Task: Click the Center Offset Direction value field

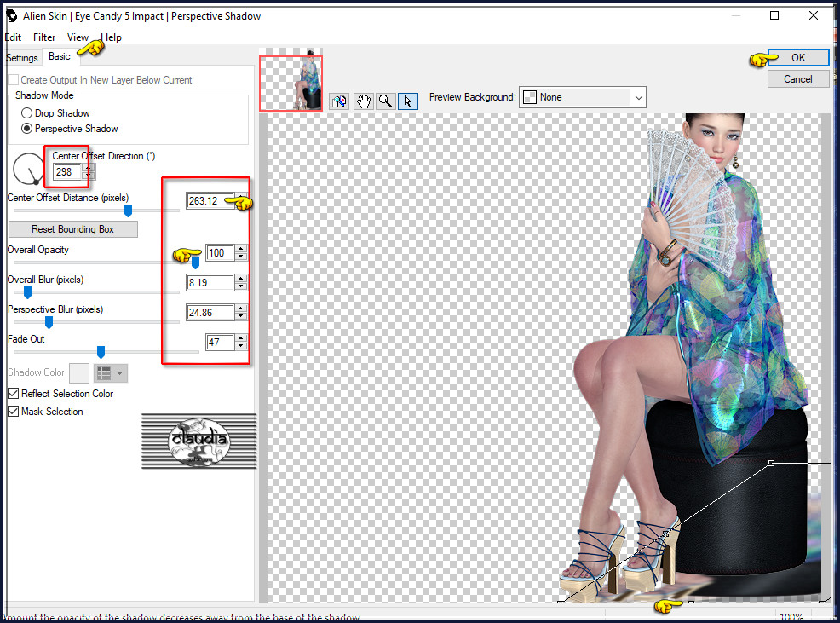Action: tap(68, 172)
